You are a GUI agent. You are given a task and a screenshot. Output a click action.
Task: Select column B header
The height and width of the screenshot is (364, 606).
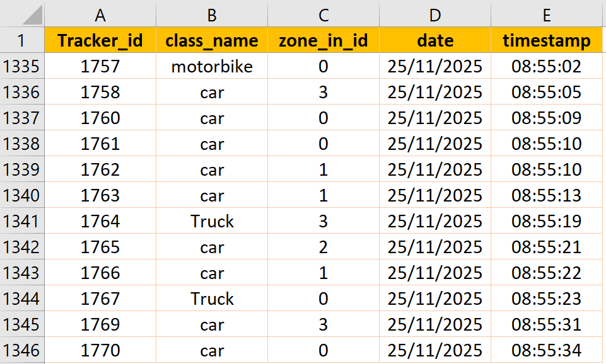[213, 14]
